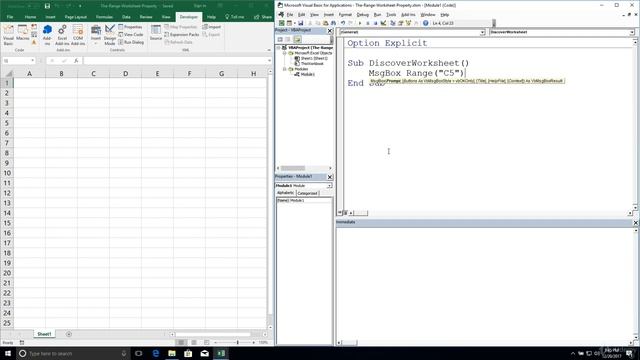Click Run Dialog in the Controls group

[131, 42]
